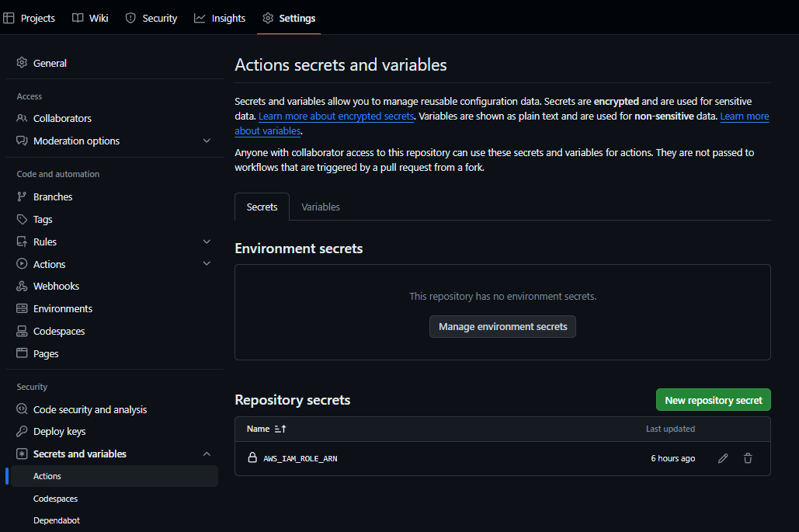The image size is (799, 532).
Task: Click the Secrets and variables asterisk icon
Action: point(22,454)
